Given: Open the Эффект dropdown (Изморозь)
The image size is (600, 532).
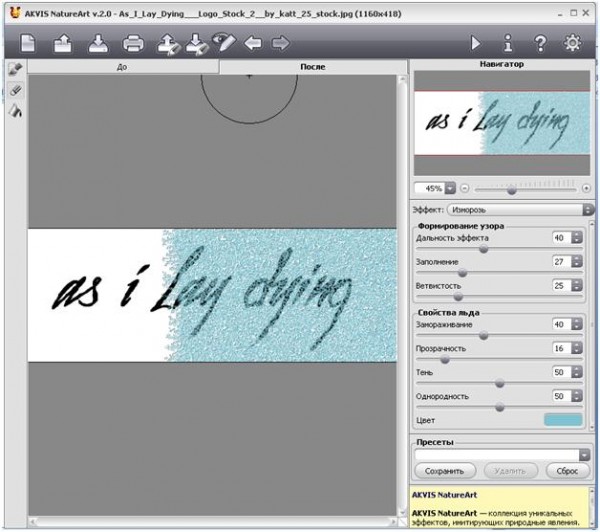Looking at the screenshot, I should pos(520,210).
